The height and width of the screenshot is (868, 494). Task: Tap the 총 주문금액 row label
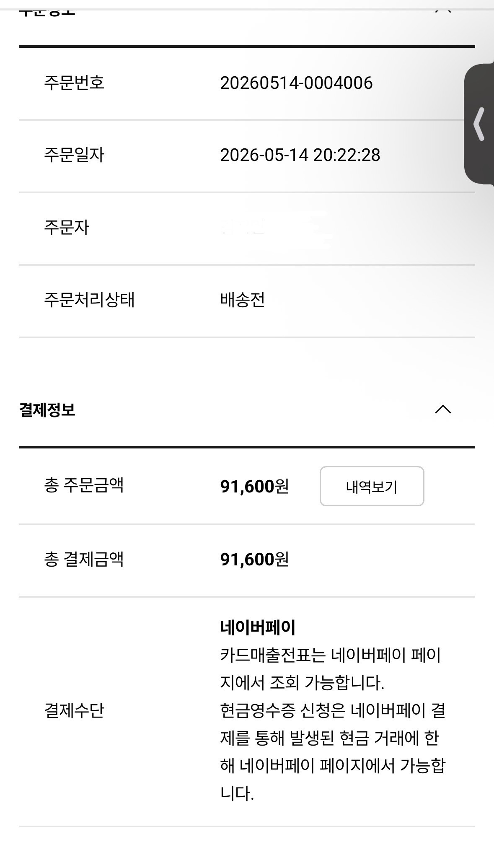[84, 486]
